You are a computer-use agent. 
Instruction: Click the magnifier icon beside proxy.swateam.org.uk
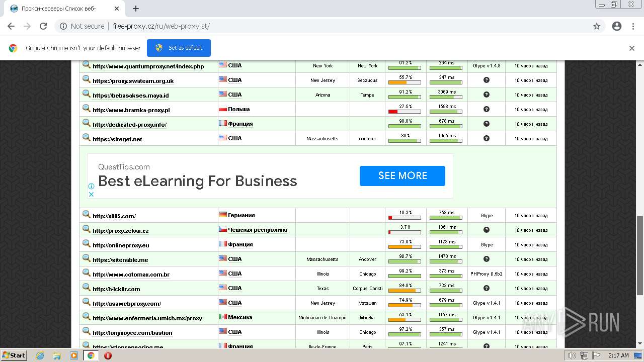[87, 79]
